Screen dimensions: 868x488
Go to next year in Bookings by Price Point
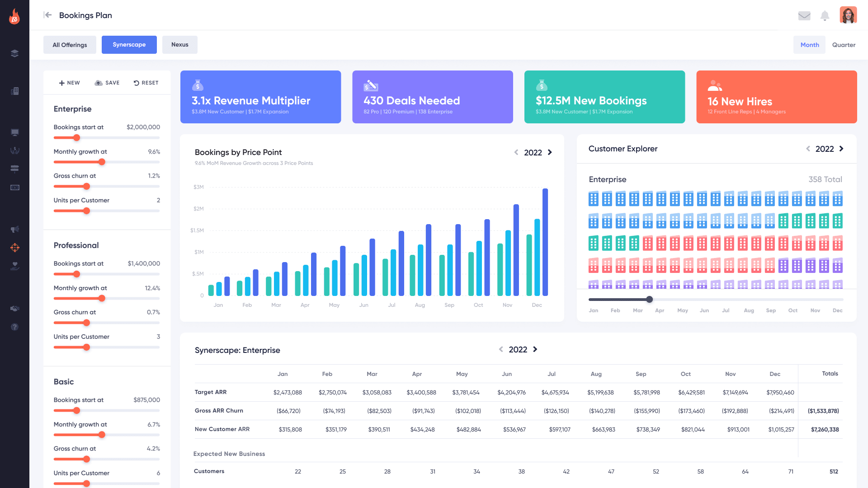click(x=550, y=152)
